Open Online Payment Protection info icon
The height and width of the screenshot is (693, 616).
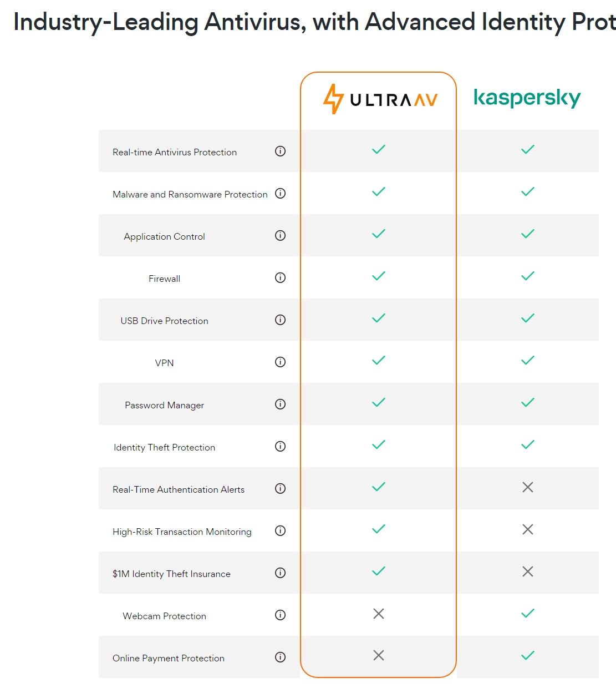(281, 657)
